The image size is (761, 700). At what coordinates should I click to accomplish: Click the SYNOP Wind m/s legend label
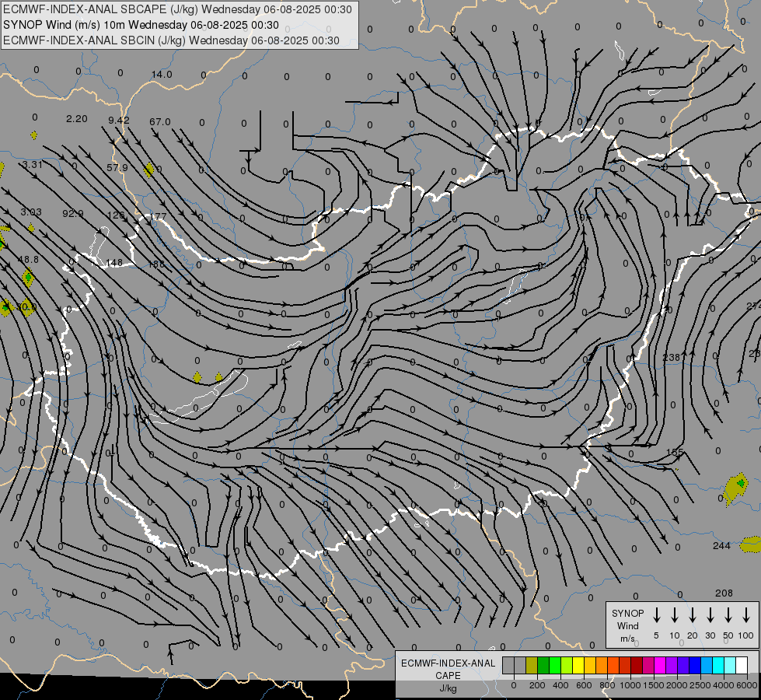[627, 625]
